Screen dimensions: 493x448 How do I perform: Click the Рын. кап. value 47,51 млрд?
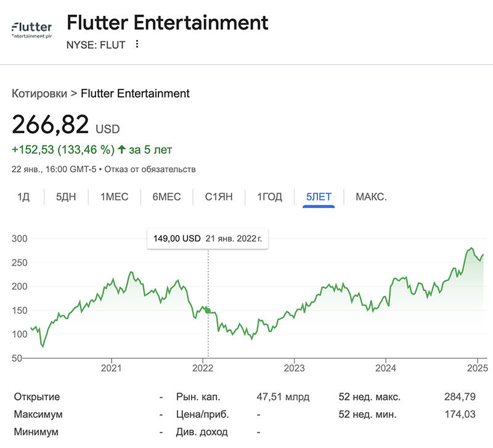(283, 396)
